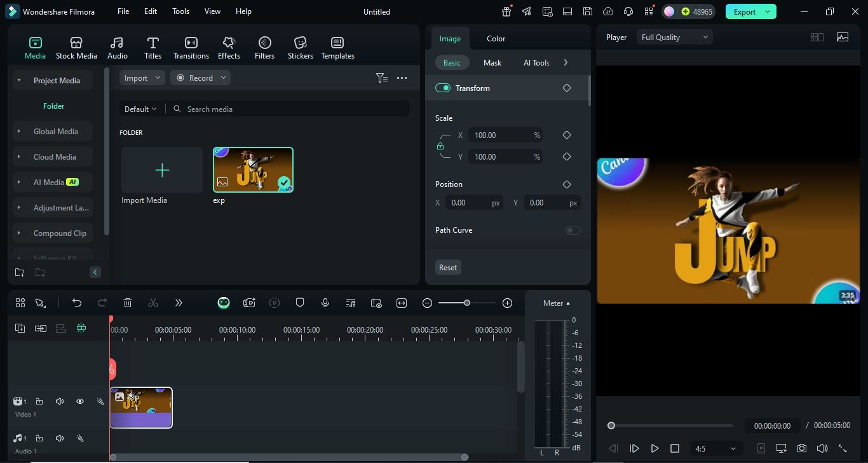Open the Templates panel

(x=337, y=48)
